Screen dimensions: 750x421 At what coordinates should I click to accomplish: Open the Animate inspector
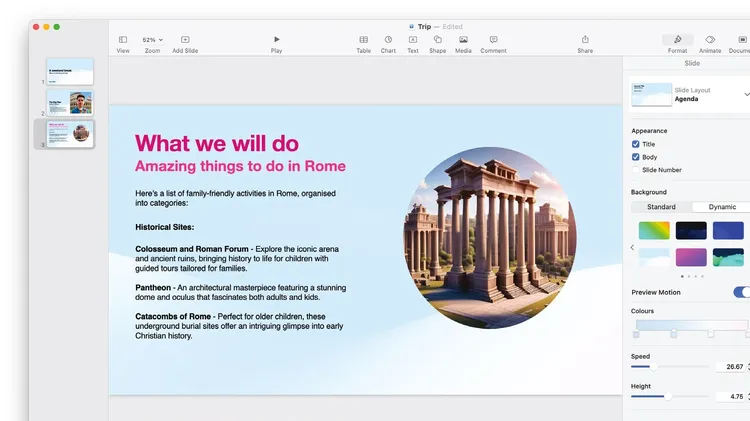click(710, 40)
